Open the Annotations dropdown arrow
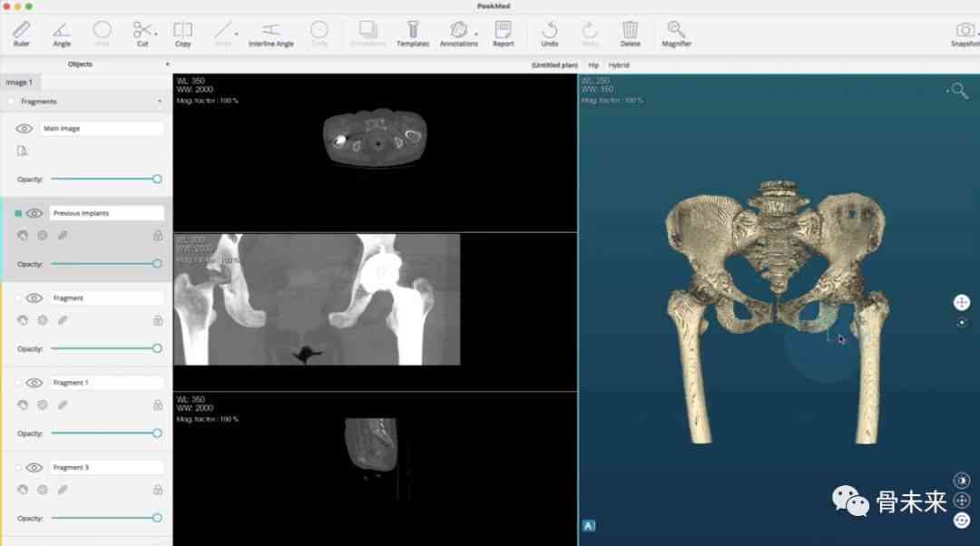 [x=476, y=34]
